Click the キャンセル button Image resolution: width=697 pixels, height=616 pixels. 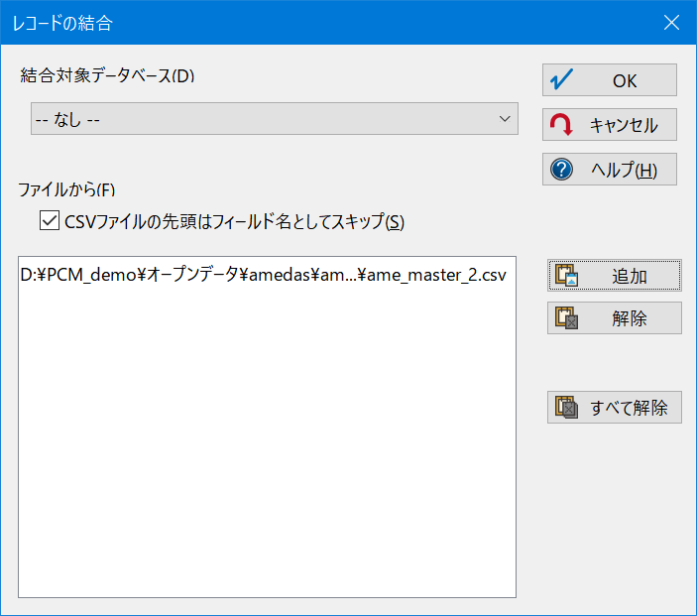(x=610, y=125)
